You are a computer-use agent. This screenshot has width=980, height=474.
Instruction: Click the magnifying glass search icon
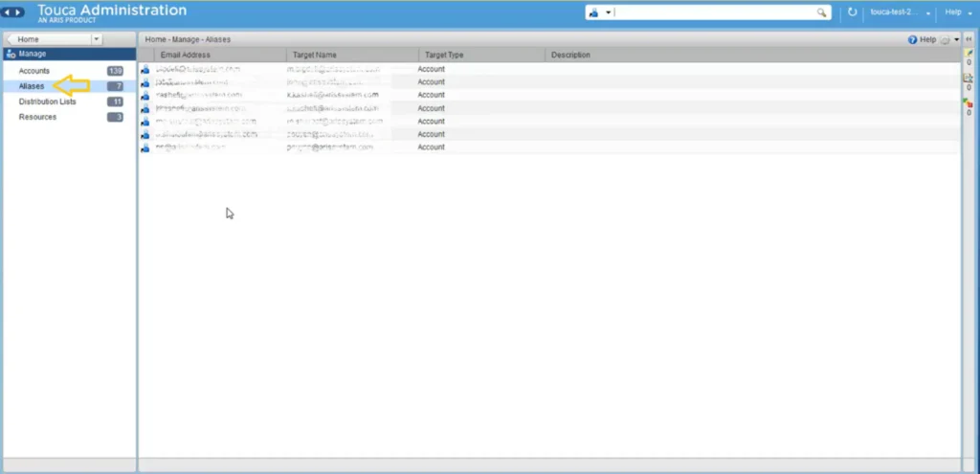[822, 12]
